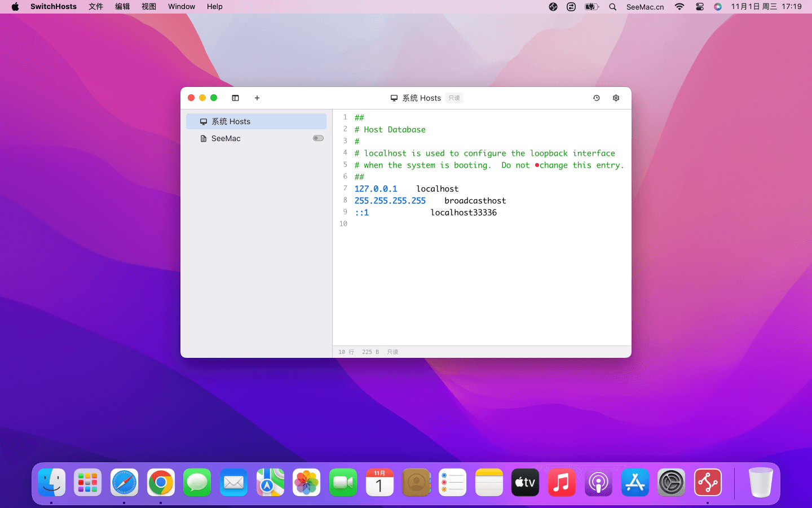The height and width of the screenshot is (508, 812).
Task: Toggle the sidebar panel icon
Action: pyautogui.click(x=235, y=98)
